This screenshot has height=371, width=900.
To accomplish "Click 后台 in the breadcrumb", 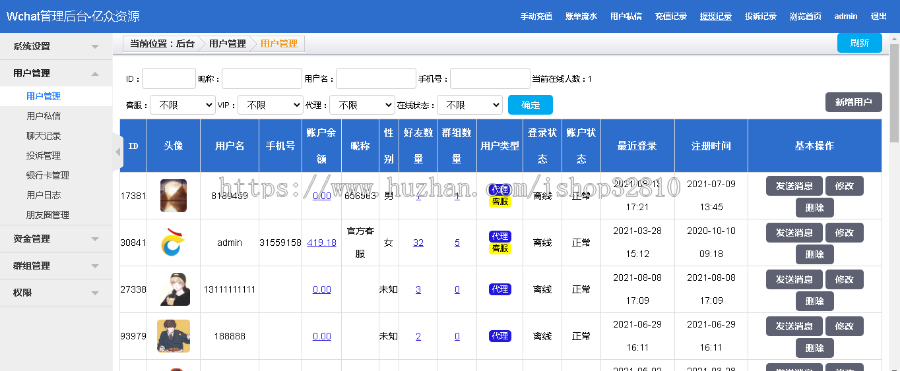I will tap(185, 43).
